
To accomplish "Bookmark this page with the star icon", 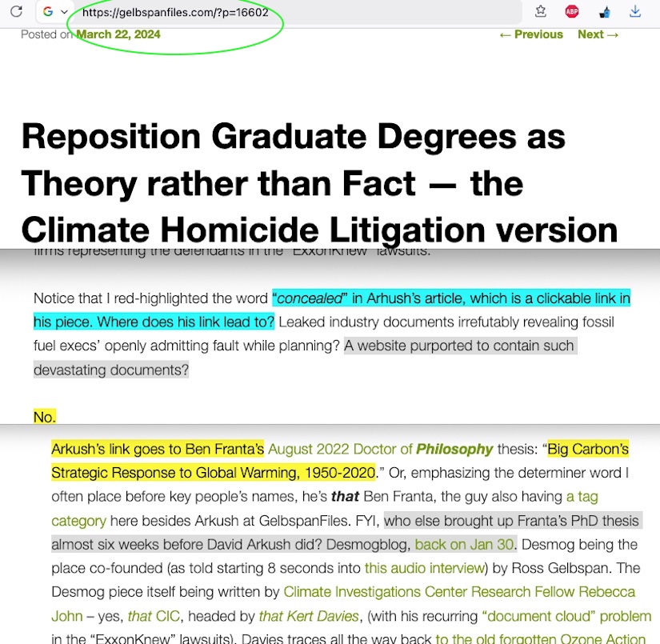I will 541,11.
